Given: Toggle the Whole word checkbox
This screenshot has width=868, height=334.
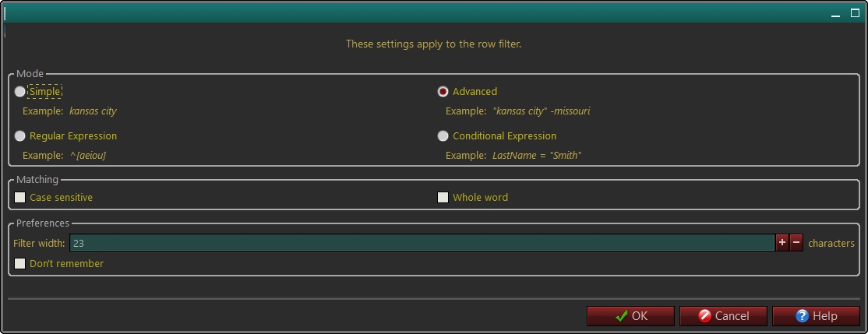Looking at the screenshot, I should pyautogui.click(x=443, y=198).
